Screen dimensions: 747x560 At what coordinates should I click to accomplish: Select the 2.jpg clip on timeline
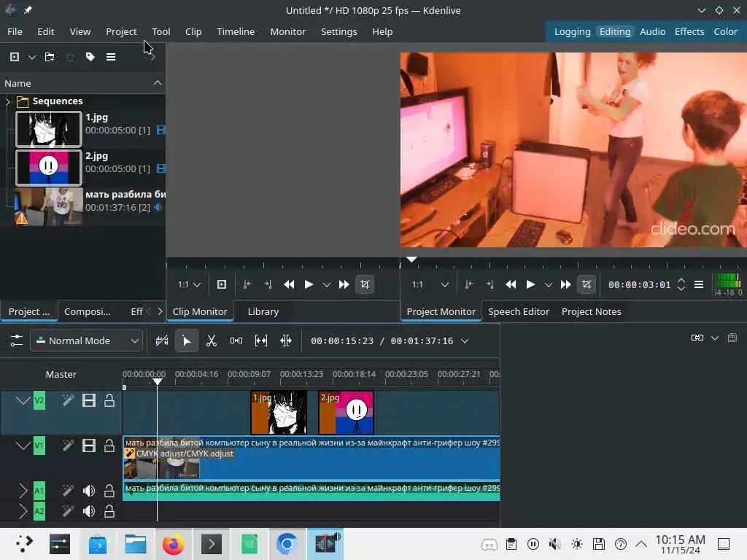346,413
